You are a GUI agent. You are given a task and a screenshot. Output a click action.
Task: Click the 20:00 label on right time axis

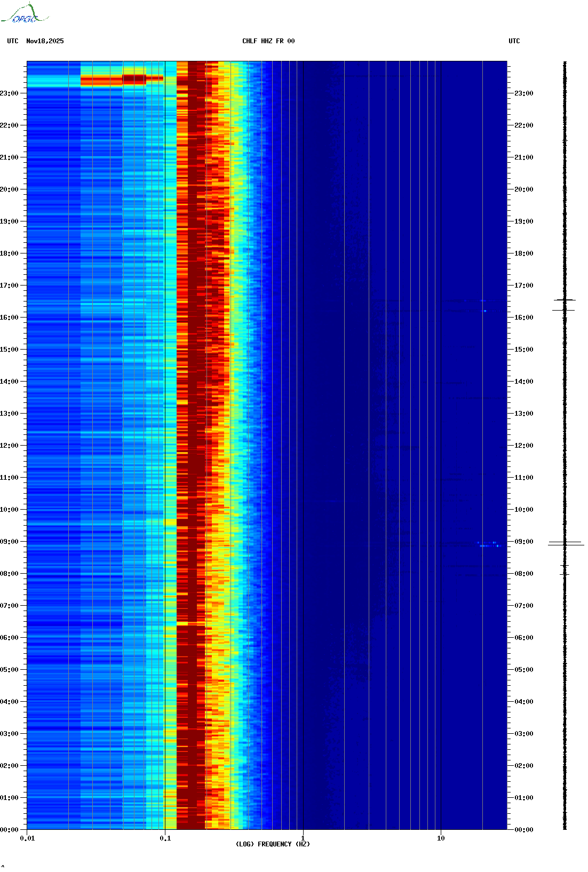pyautogui.click(x=523, y=189)
